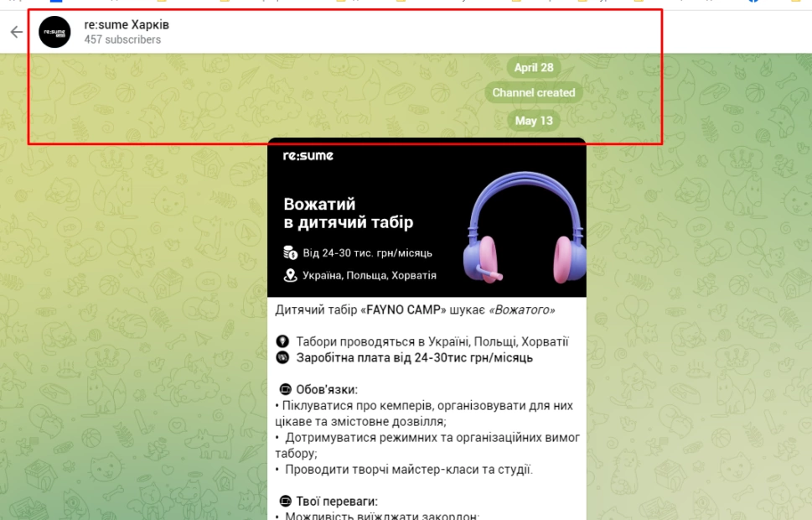Click the Channel created service message
The image size is (812, 520).
pos(534,93)
